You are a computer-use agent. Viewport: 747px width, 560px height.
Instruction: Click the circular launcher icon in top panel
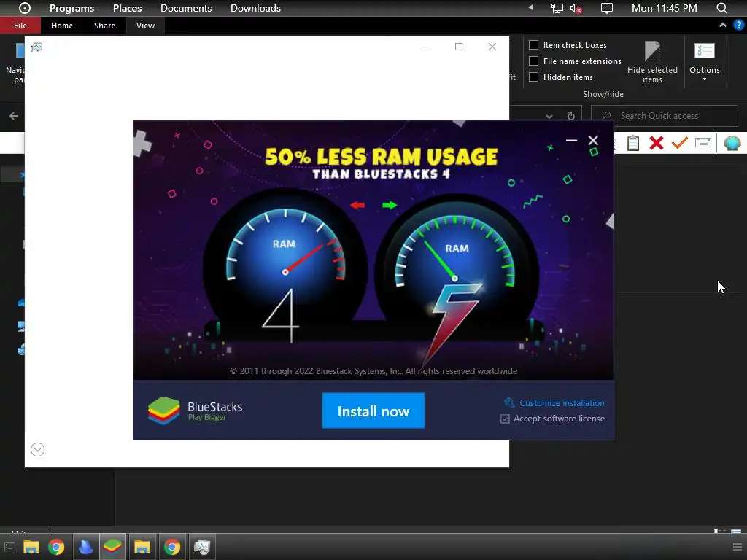(25, 8)
